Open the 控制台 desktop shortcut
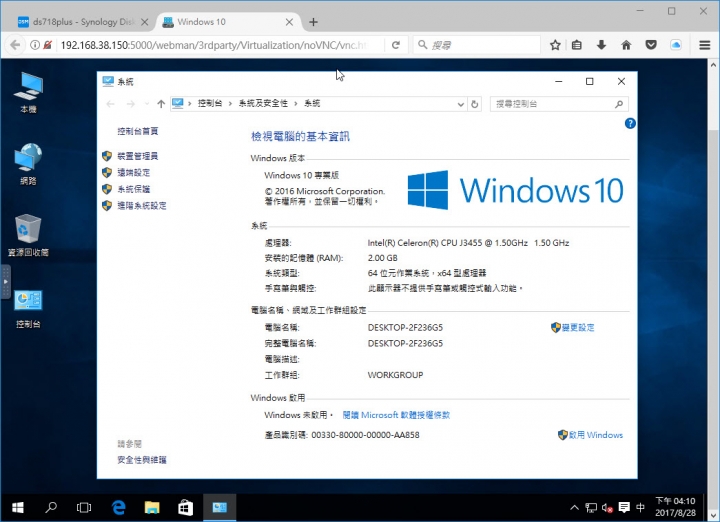The image size is (720, 522). tap(28, 309)
